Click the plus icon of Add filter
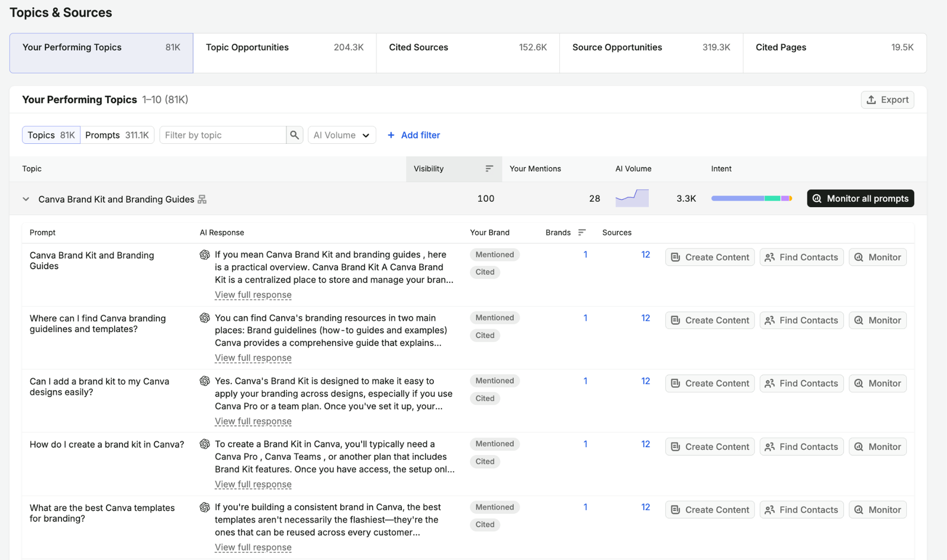The image size is (947, 560). click(391, 135)
